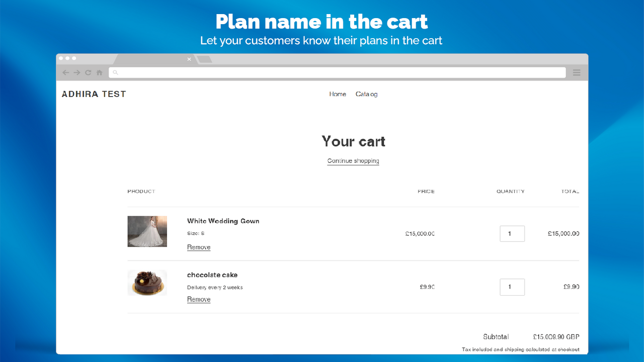This screenshot has height=362, width=644.
Task: Remove the White Wedding Gown from cart
Action: click(198, 247)
